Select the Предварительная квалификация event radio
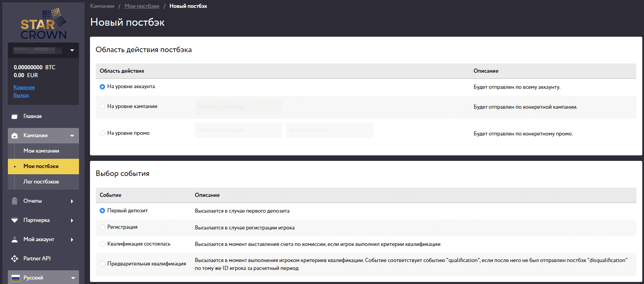 point(102,264)
